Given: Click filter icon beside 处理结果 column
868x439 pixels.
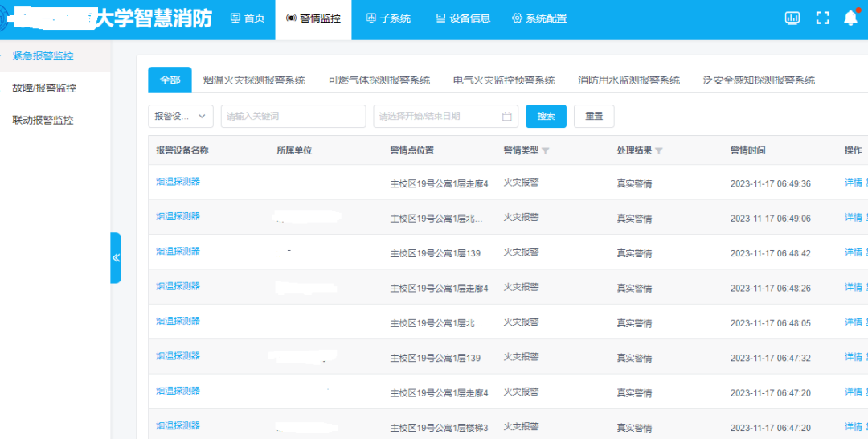Looking at the screenshot, I should tap(659, 151).
